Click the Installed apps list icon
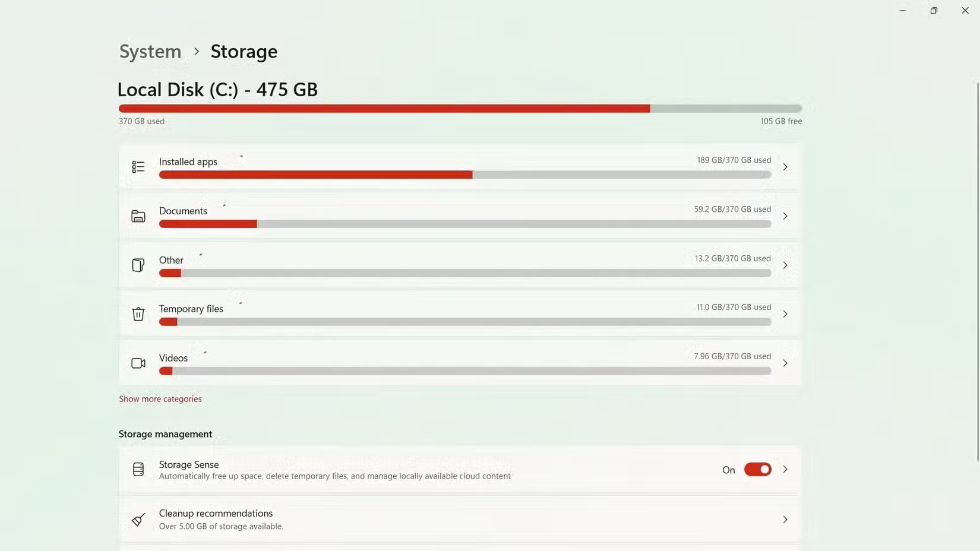 [138, 167]
